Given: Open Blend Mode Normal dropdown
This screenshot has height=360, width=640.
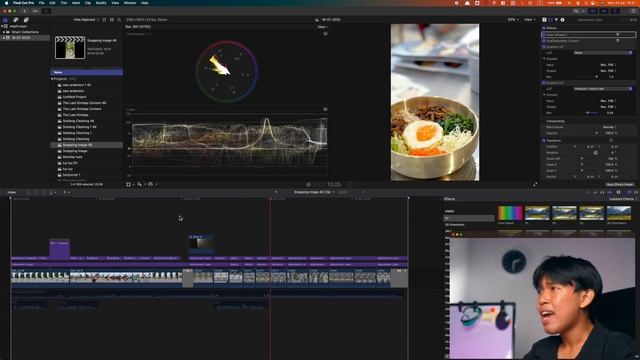Looking at the screenshot, I should point(610,127).
